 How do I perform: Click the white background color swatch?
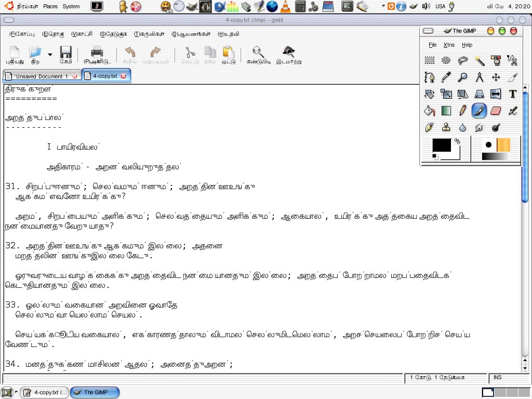coord(455,156)
